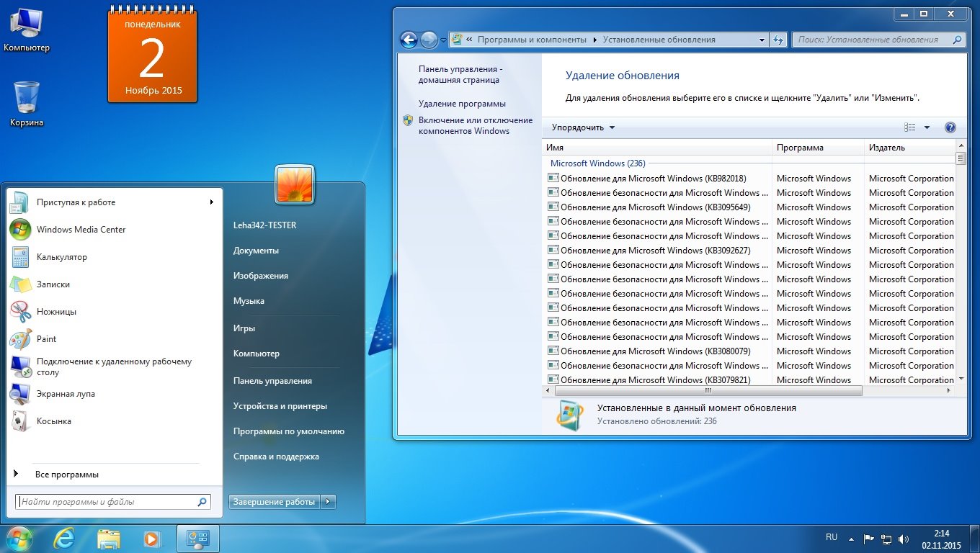Select Устройства и принтеры menu item
The image size is (980, 553).
click(280, 406)
